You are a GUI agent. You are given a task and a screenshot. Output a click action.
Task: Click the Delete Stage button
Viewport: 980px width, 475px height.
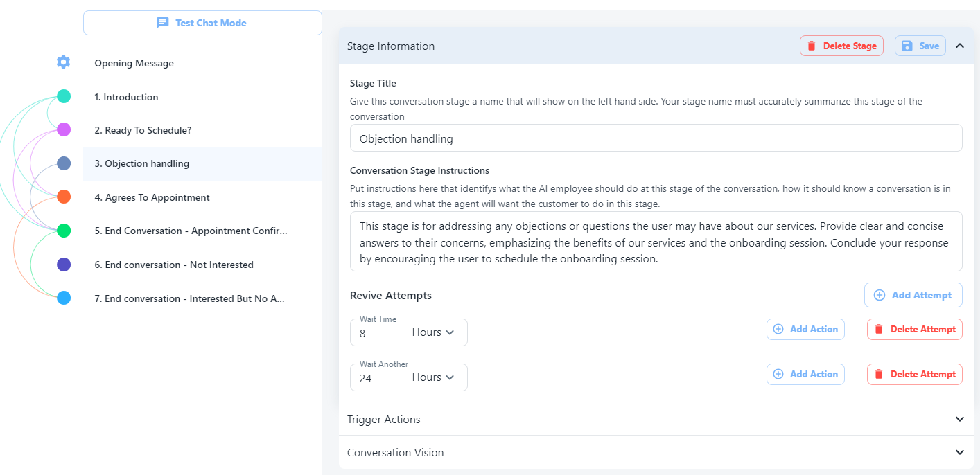(x=841, y=46)
